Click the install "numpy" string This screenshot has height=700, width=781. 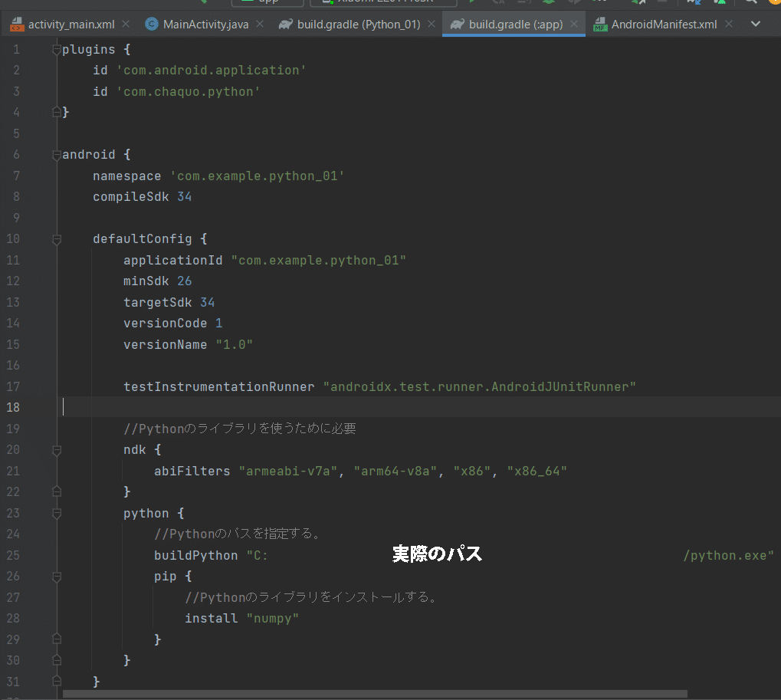tap(272, 618)
